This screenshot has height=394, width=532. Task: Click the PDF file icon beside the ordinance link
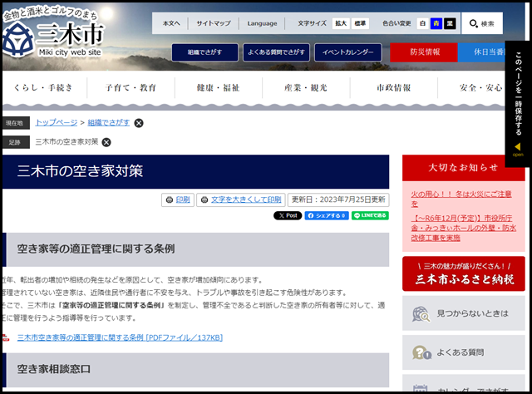(x=6, y=337)
